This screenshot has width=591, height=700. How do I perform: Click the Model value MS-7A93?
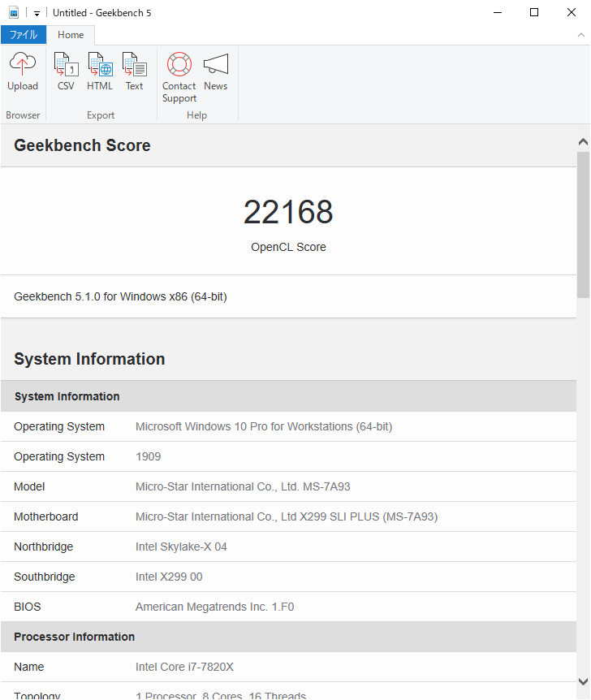[x=243, y=486]
